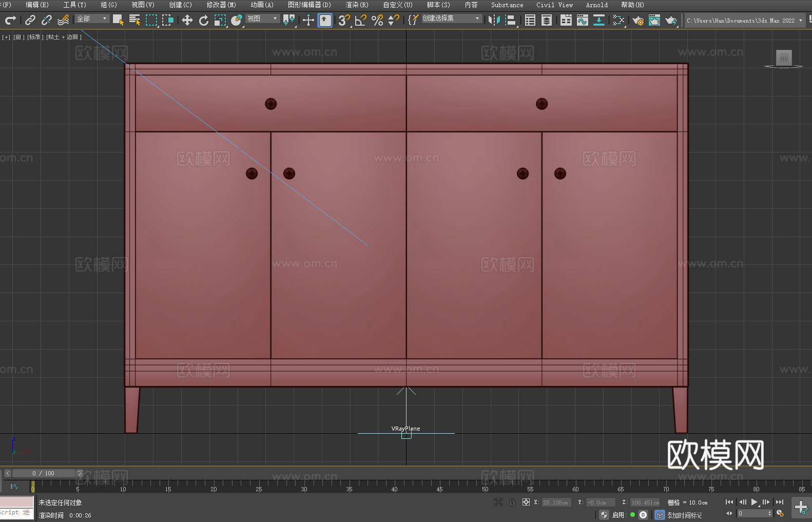The height and width of the screenshot is (522, 812).
Task: Open Rendered Frame Window icon
Action: point(654,20)
